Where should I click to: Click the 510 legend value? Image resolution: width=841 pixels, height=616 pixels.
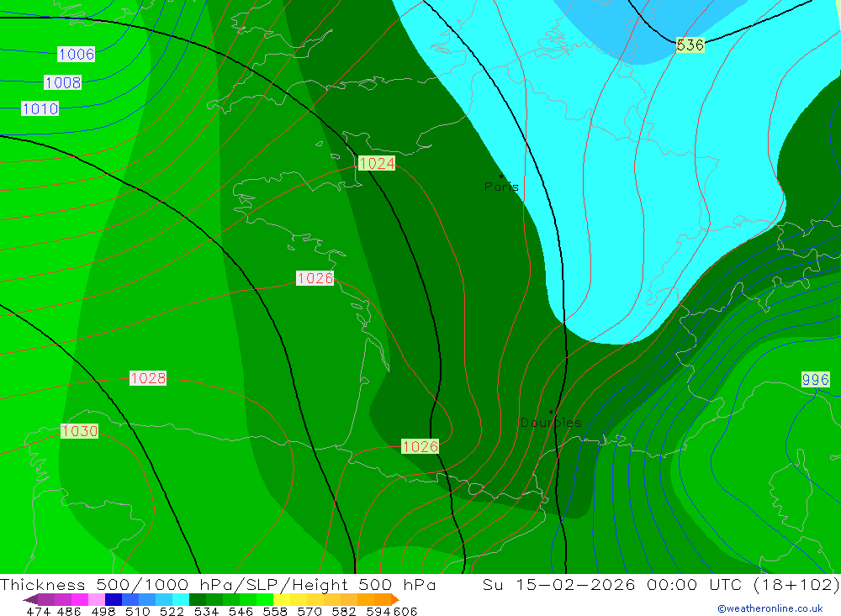pos(137,611)
